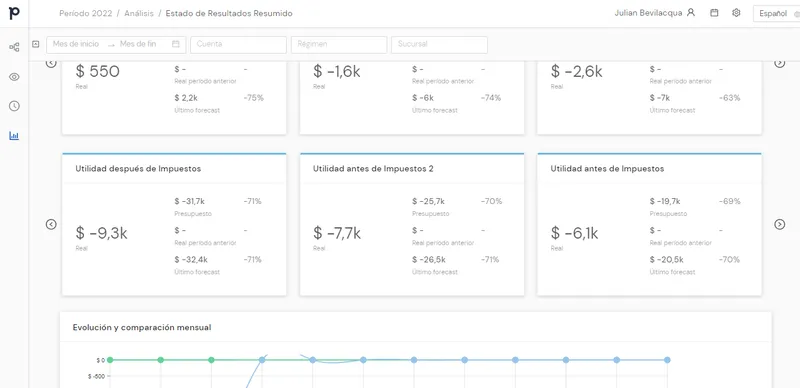
Task: Click the $ -7k forecast value
Action: point(660,98)
